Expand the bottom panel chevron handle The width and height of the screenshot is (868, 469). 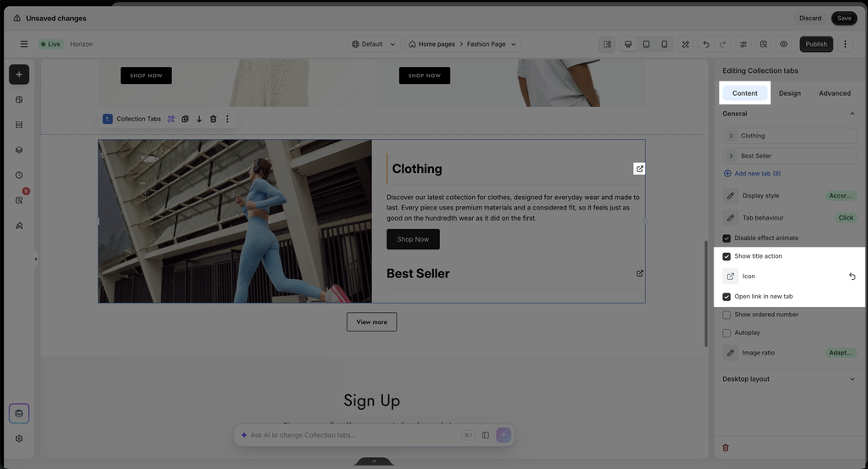point(374,461)
